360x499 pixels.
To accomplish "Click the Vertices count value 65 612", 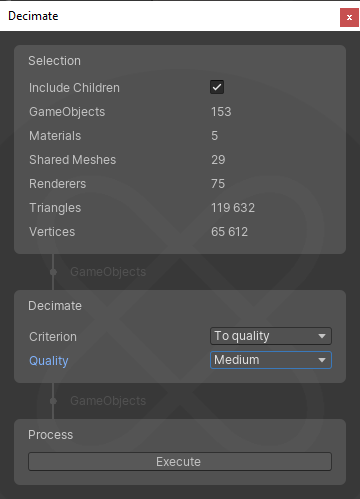I will [x=230, y=232].
